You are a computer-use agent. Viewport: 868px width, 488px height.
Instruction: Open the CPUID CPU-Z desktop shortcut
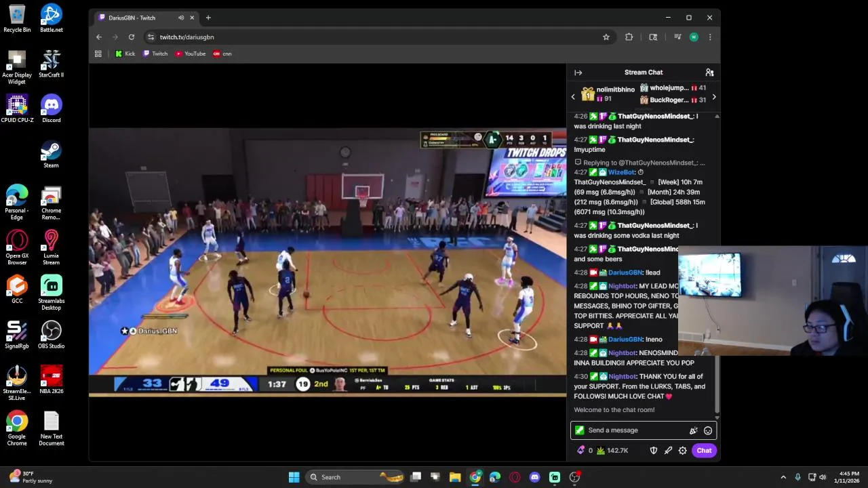coord(17,108)
